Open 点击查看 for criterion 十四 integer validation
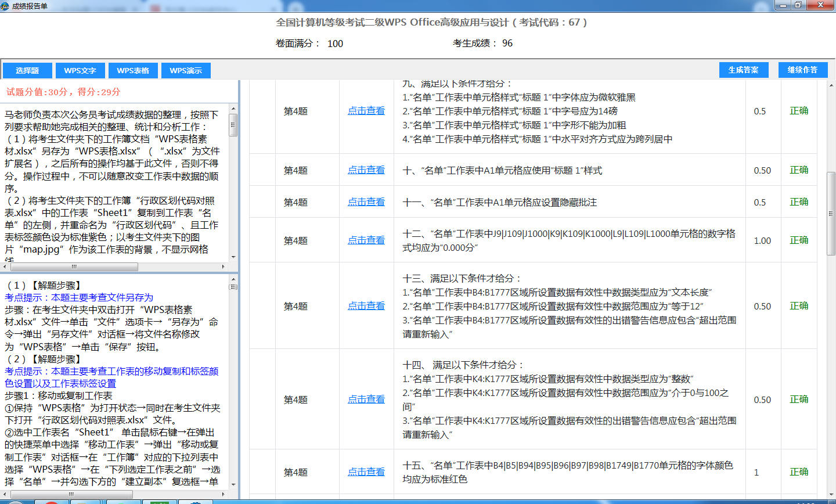 [366, 399]
